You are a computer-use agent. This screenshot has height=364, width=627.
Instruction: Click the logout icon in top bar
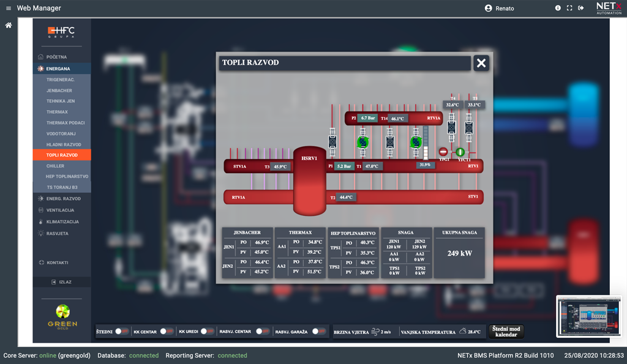[x=581, y=9]
